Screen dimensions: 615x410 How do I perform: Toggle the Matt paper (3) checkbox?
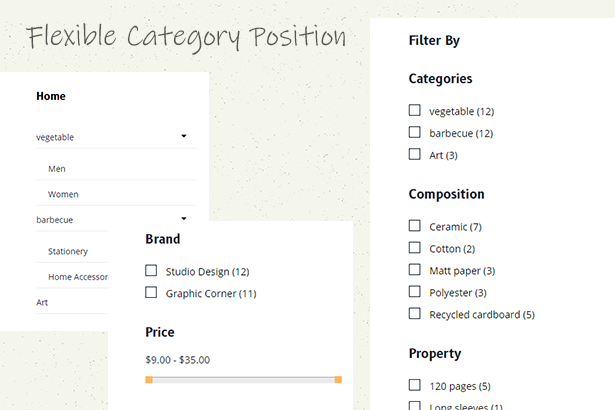click(415, 270)
